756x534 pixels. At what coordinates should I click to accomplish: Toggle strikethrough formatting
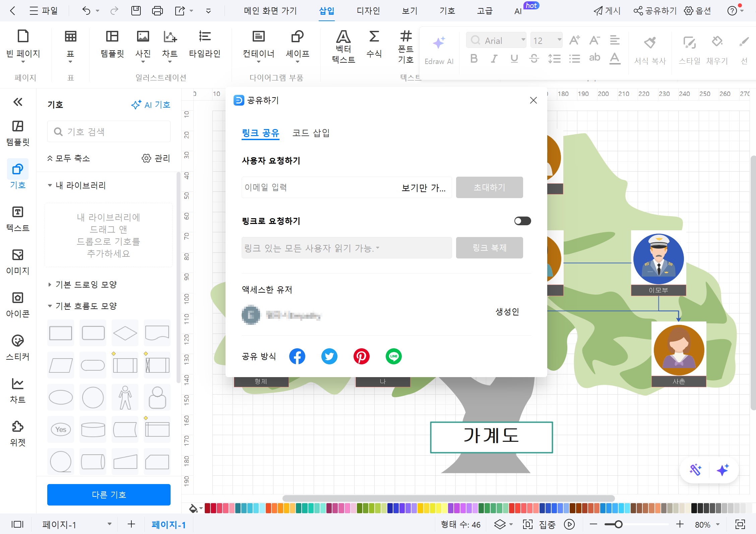pyautogui.click(x=534, y=59)
